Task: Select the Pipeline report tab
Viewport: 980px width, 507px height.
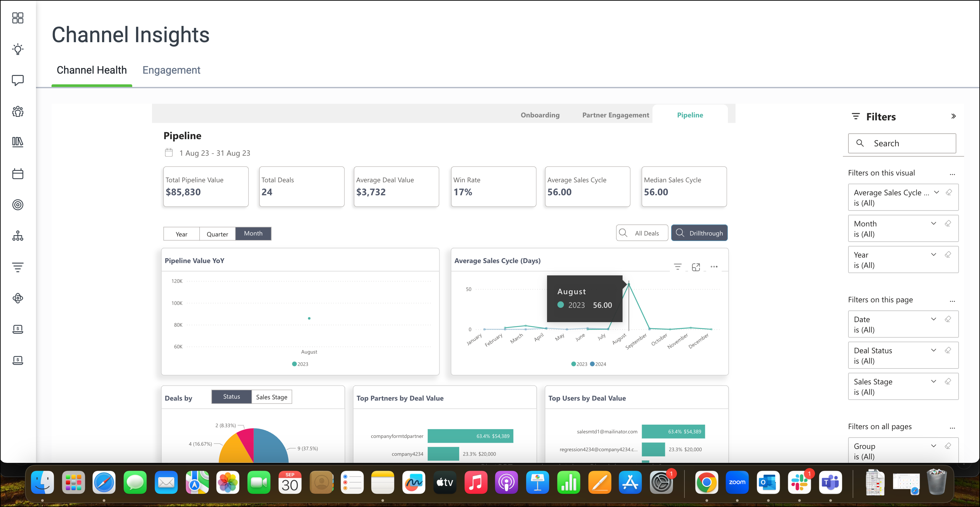Action: click(x=690, y=115)
